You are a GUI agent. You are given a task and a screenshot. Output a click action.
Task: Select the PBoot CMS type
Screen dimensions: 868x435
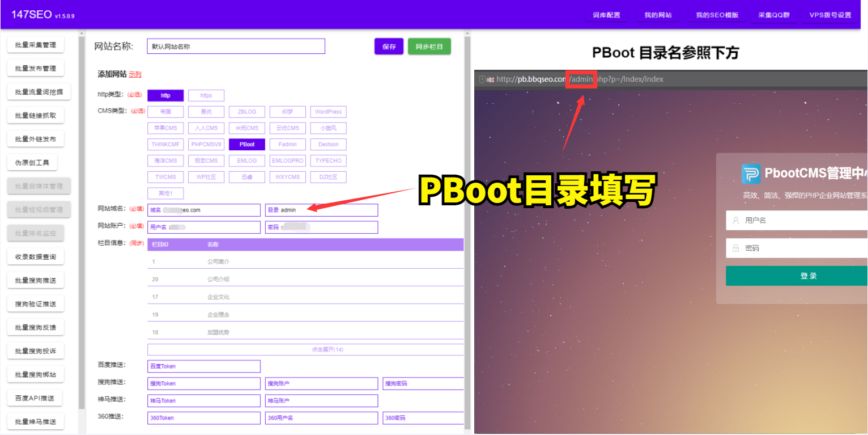[247, 144]
